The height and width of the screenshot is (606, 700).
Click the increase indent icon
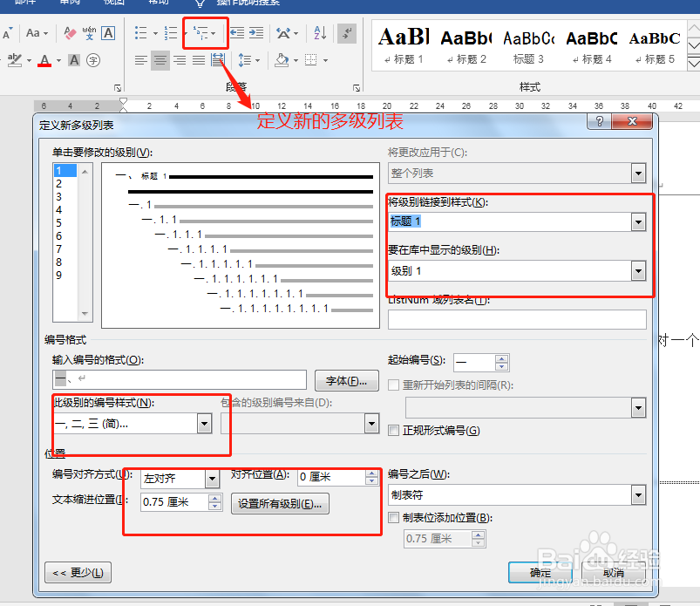[x=255, y=32]
